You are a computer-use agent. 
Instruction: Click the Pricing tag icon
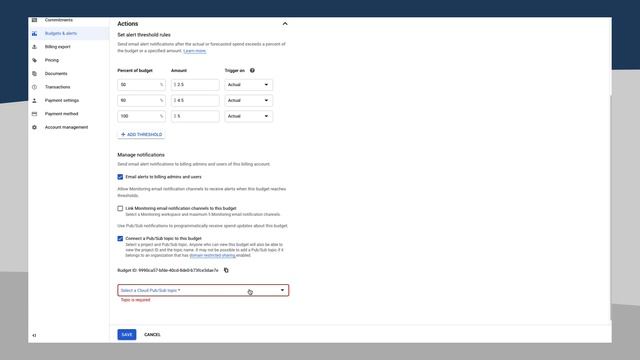[x=34, y=60]
